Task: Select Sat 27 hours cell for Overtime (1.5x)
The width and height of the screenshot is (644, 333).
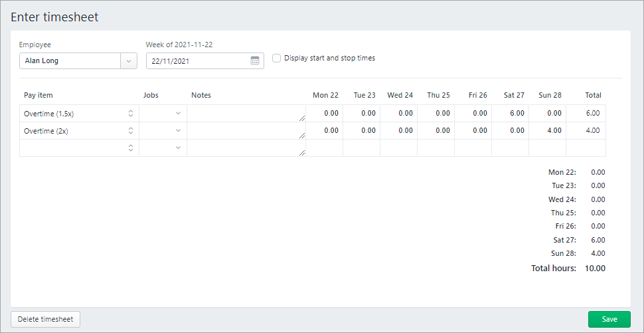Action: tap(510, 114)
